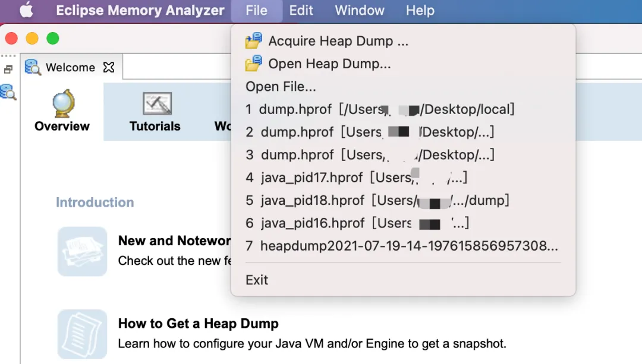Select Open File... in File menu
Viewport: 642px width, 364px height.
tap(403, 87)
